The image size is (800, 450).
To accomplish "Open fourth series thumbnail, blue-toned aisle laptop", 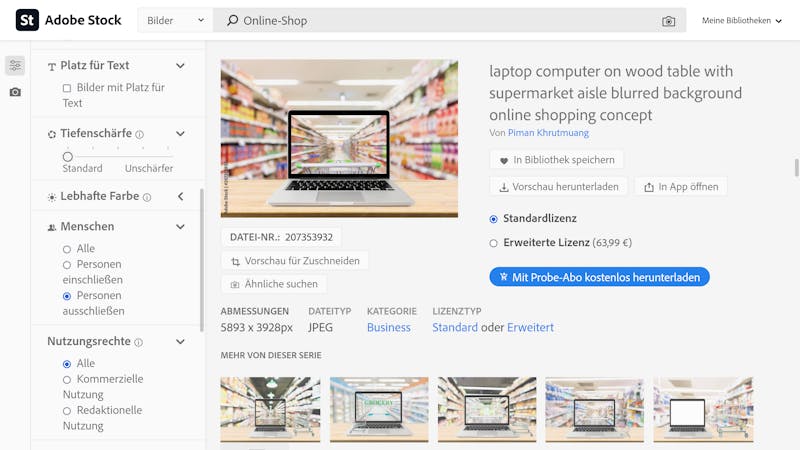I will coord(594,409).
